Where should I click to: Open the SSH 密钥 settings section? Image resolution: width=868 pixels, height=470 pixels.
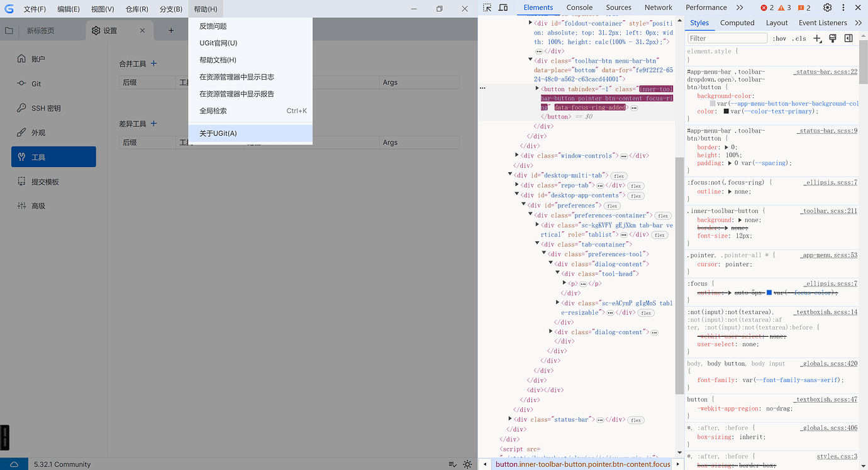point(53,108)
